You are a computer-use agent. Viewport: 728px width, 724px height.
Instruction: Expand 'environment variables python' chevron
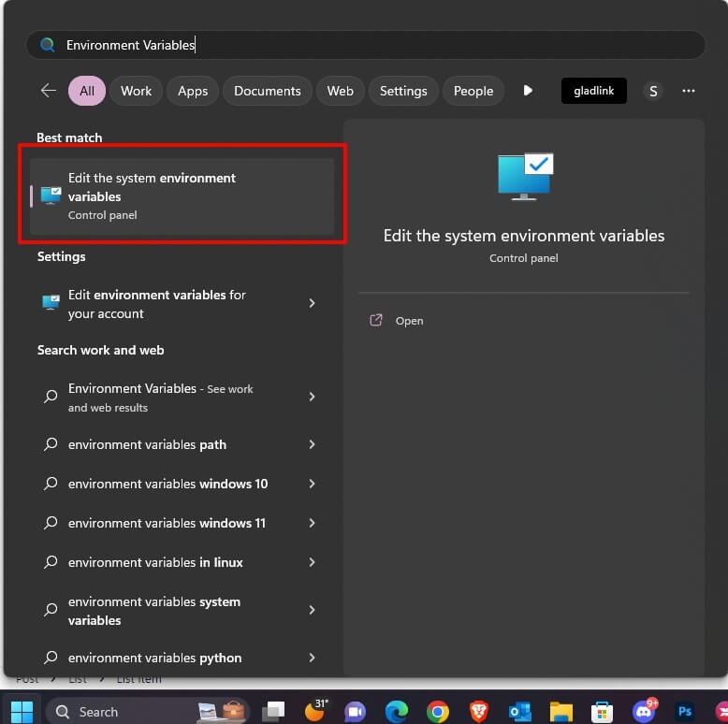click(312, 658)
